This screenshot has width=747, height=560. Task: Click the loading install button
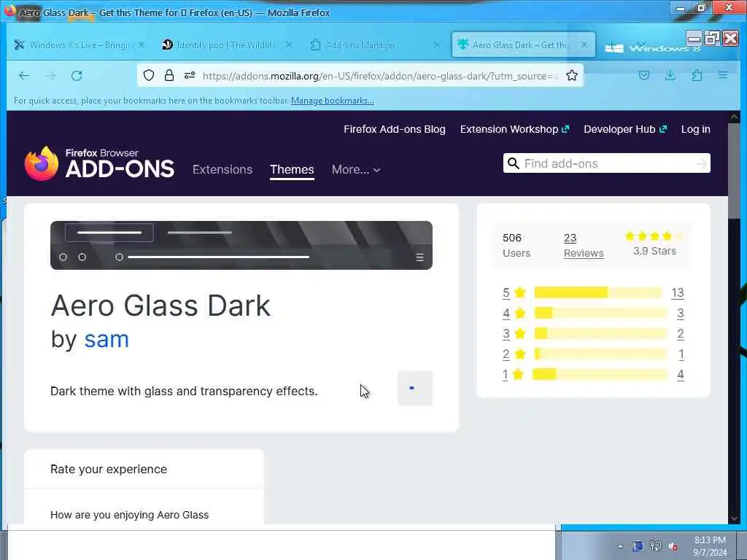coord(415,388)
